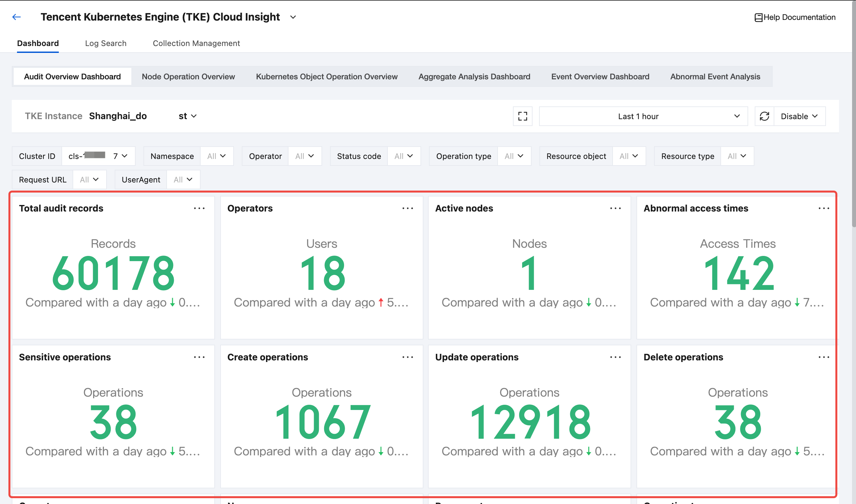856x504 pixels.
Task: Click the refresh icon
Action: (x=764, y=116)
